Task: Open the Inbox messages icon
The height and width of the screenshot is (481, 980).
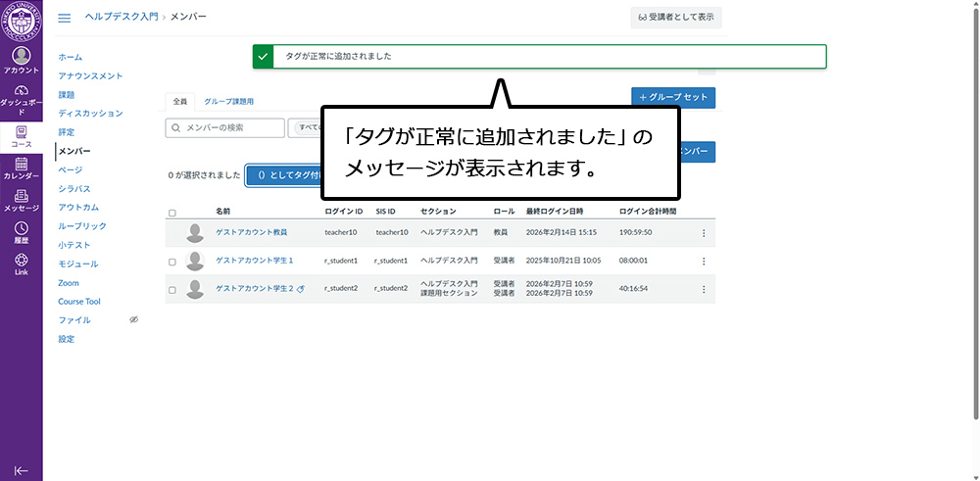Action: tap(21, 201)
